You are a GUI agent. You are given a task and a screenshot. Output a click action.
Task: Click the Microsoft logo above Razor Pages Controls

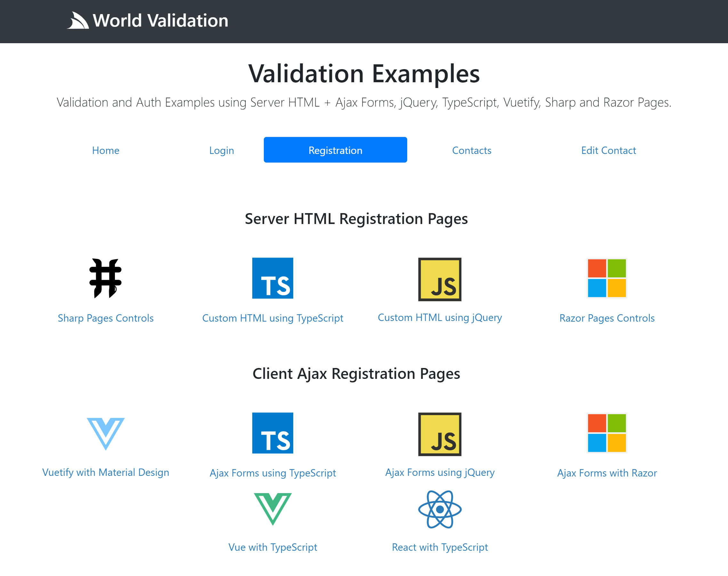click(607, 278)
